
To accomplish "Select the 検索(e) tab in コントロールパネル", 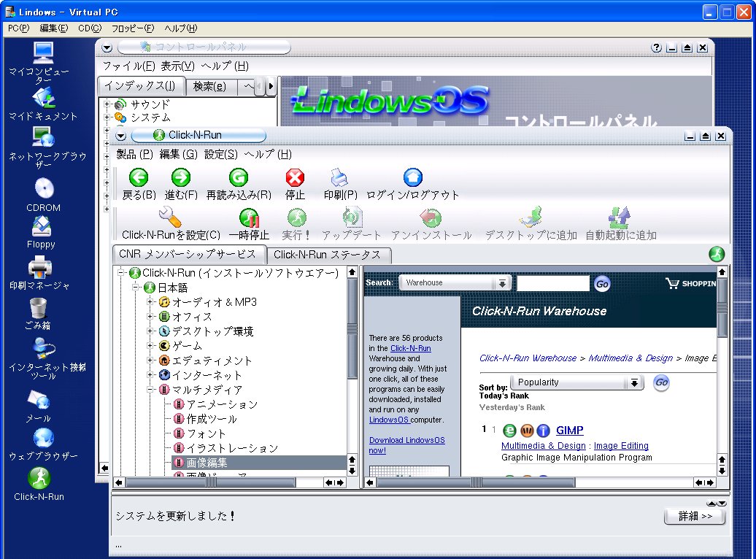I will pos(209,86).
